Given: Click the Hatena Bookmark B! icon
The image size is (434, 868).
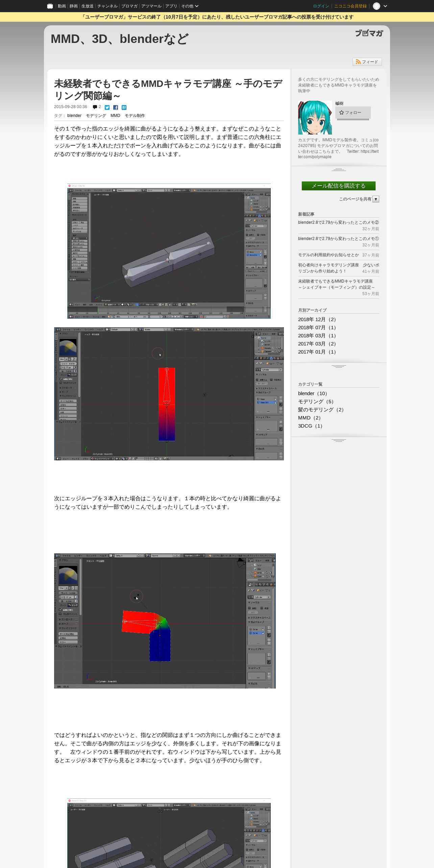Looking at the screenshot, I should tap(124, 107).
